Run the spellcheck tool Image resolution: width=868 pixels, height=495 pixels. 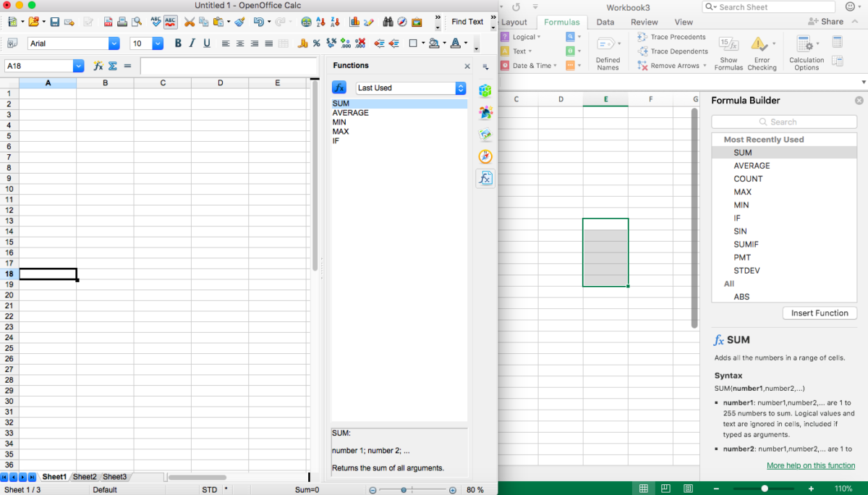[154, 21]
